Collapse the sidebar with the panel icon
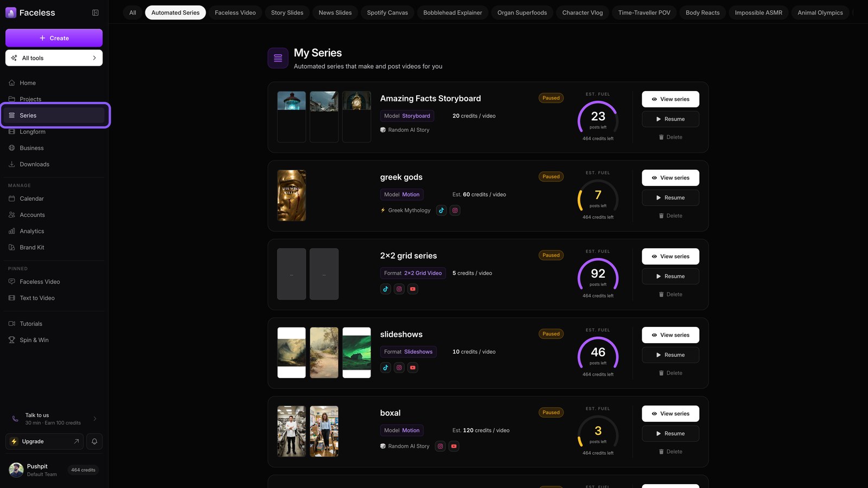The image size is (868, 488). pyautogui.click(x=95, y=12)
